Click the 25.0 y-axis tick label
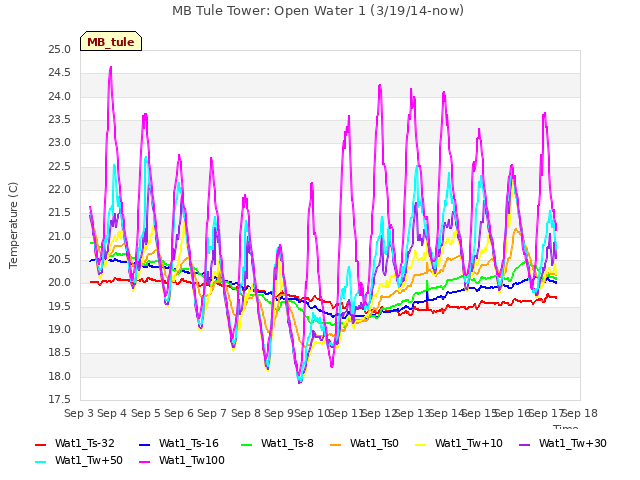This screenshot has width=640, height=480. [60, 50]
